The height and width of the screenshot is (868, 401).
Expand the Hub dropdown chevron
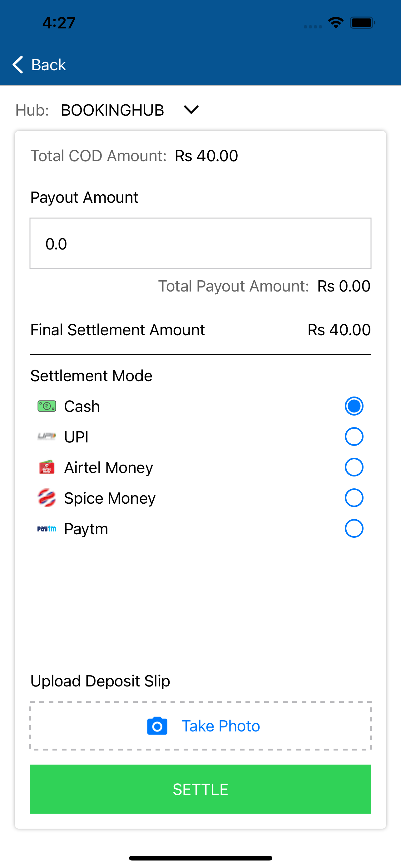(x=191, y=109)
